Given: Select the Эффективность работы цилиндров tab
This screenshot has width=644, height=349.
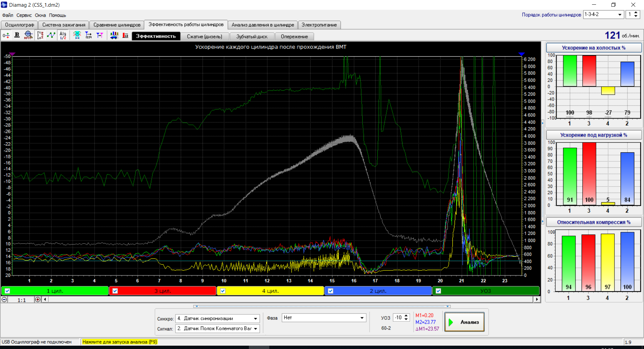Looking at the screenshot, I should pyautogui.click(x=186, y=24).
